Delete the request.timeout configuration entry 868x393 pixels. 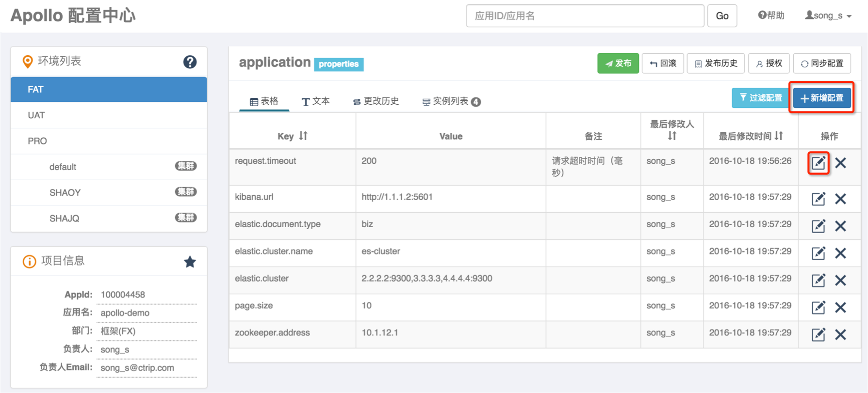click(840, 163)
